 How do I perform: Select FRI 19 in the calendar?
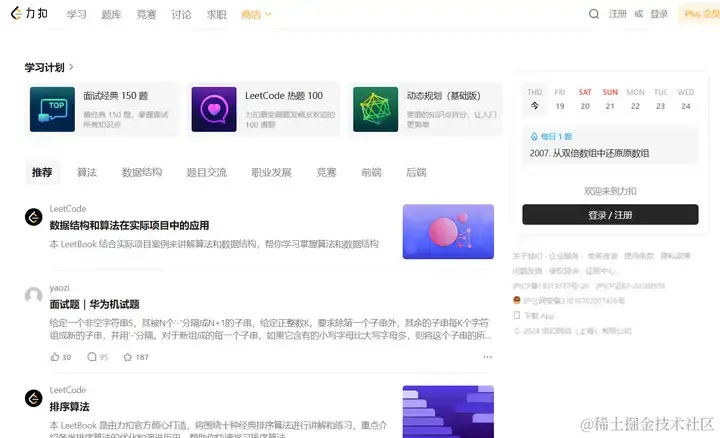tap(560, 99)
